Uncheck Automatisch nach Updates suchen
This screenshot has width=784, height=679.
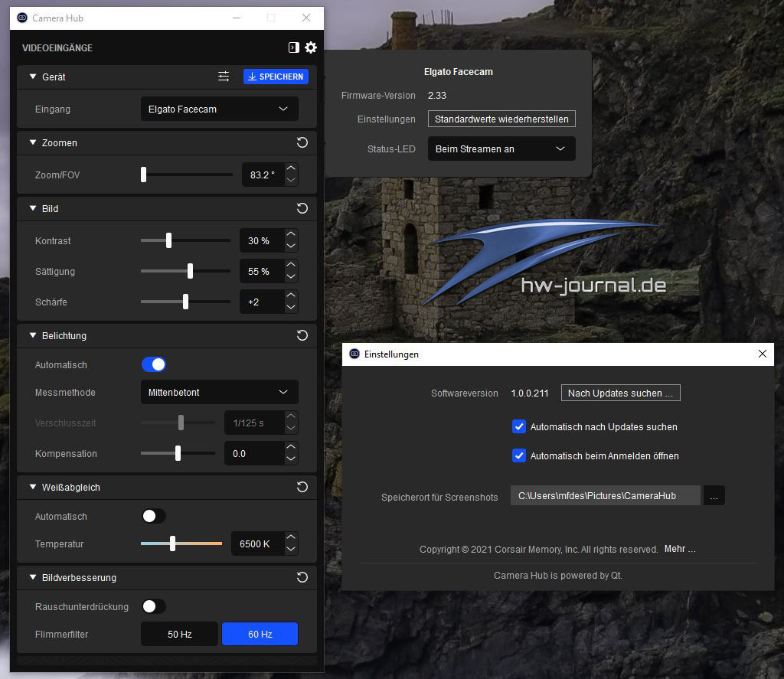(519, 426)
